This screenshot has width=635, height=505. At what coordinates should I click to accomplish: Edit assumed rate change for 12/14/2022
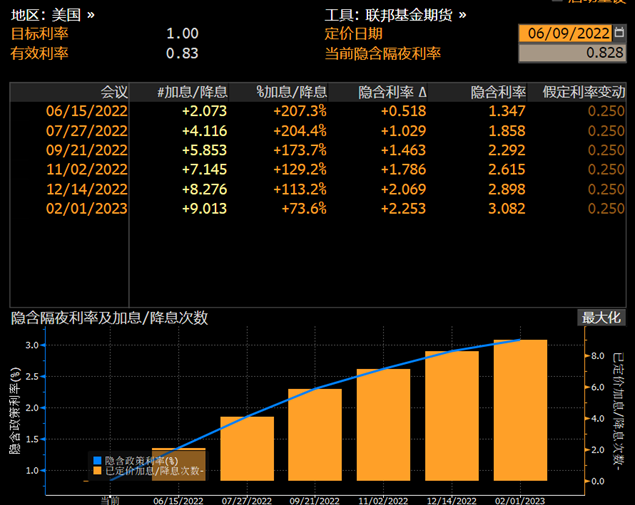(x=606, y=189)
